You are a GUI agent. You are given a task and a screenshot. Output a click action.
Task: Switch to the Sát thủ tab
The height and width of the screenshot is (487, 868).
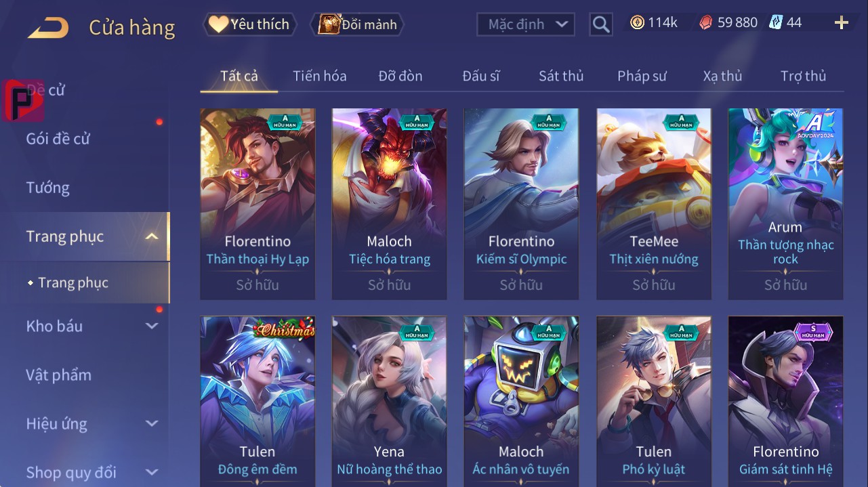coord(561,76)
